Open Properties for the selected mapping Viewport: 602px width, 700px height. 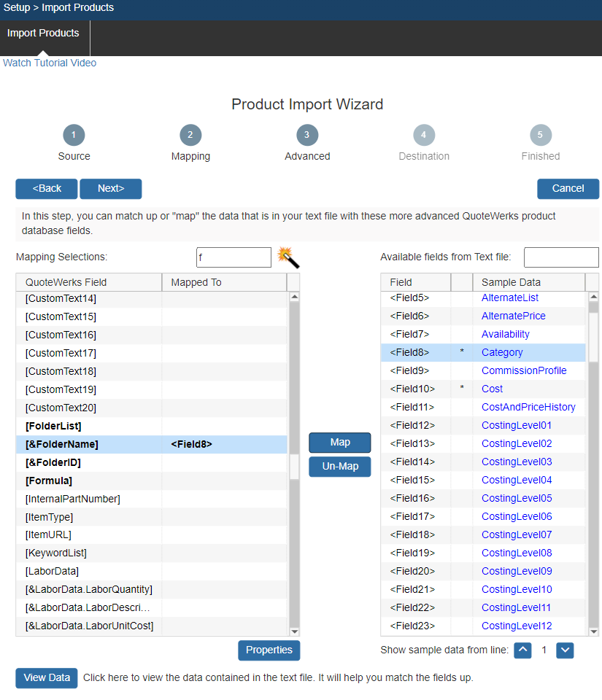269,650
